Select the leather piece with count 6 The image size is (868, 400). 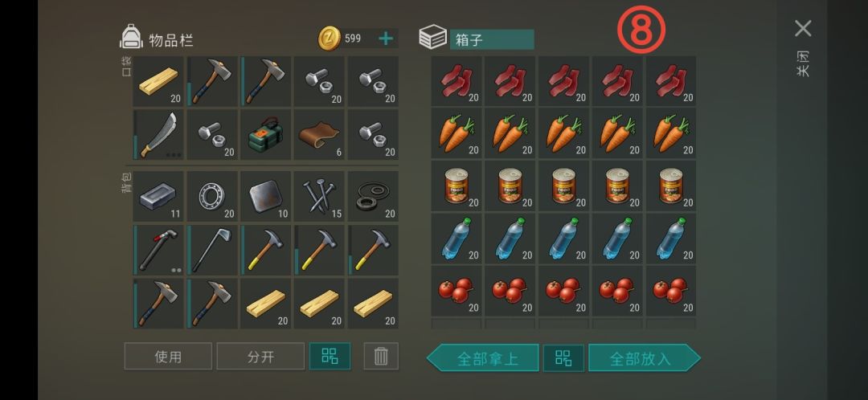click(x=319, y=134)
